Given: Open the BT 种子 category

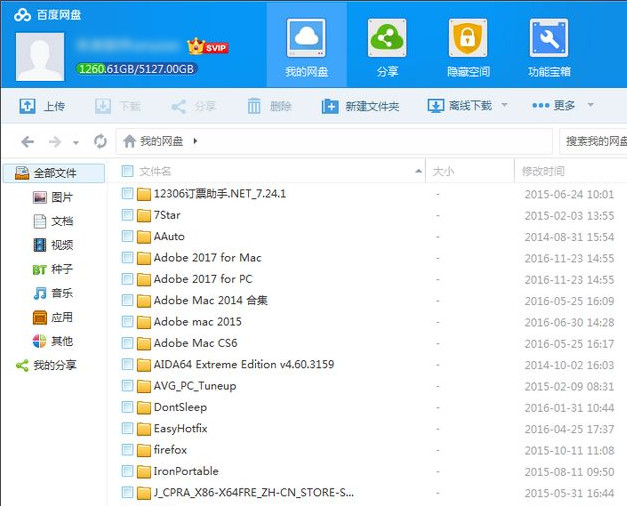Looking at the screenshot, I should coord(53,269).
